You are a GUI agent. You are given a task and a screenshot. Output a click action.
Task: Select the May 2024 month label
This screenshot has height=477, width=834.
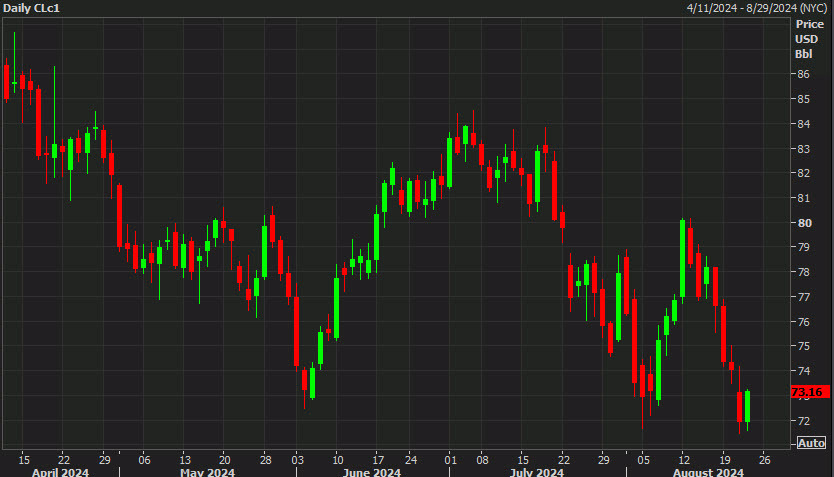(x=207, y=471)
